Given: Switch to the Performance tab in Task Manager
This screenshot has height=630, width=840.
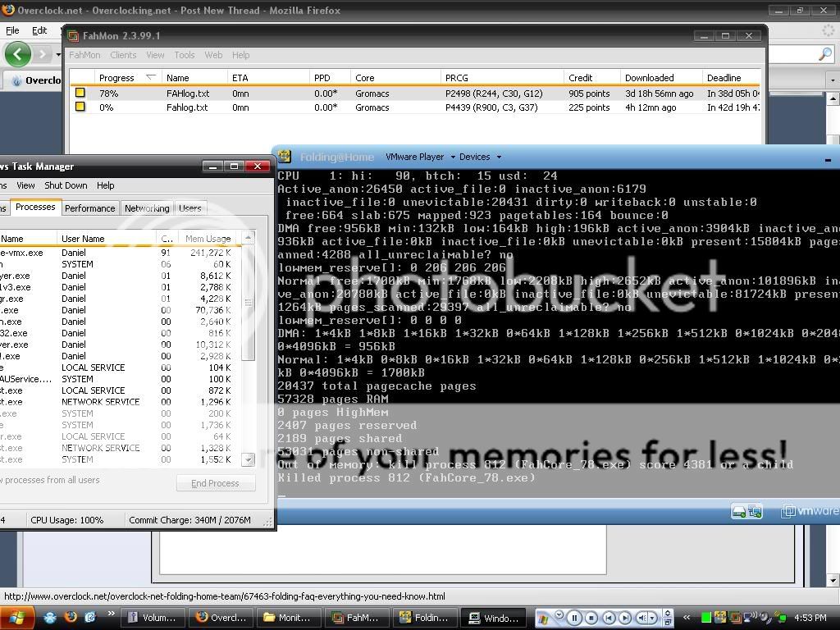Looking at the screenshot, I should [90, 208].
